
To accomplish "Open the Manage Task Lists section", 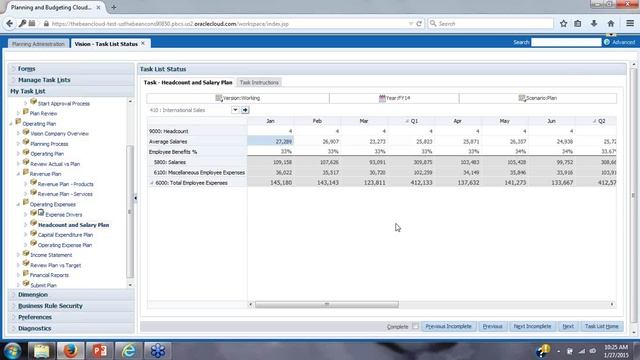I will (x=71, y=80).
